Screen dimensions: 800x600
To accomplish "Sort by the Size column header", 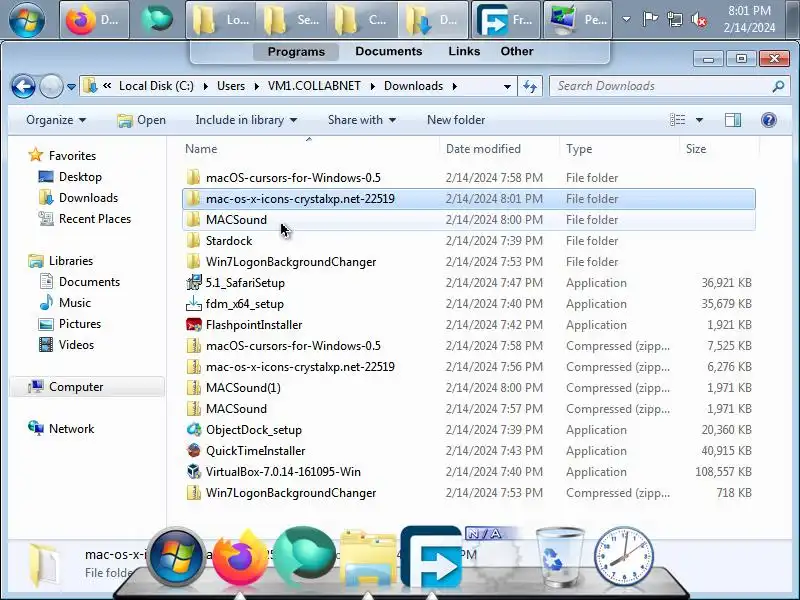I will [719, 148].
